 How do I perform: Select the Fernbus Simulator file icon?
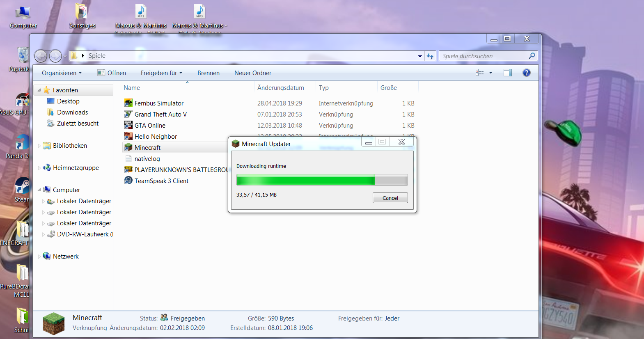[128, 103]
